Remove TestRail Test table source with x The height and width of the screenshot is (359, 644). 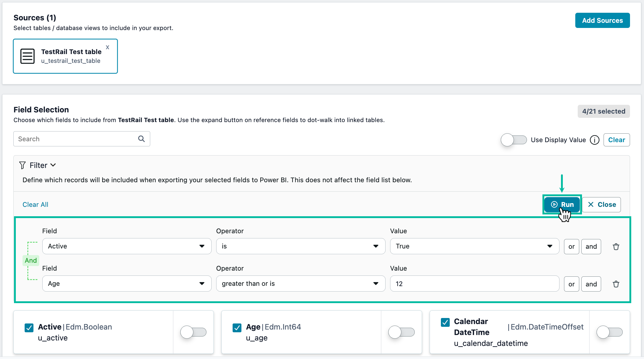pos(107,47)
